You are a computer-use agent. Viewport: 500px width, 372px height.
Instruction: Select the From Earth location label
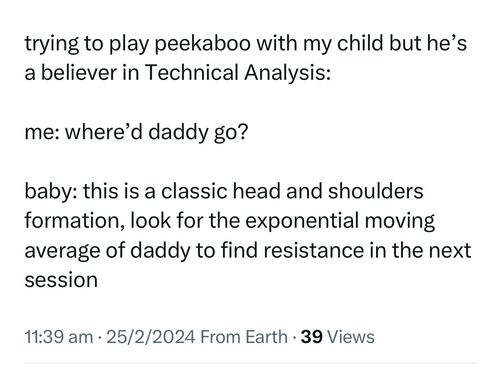244,337
